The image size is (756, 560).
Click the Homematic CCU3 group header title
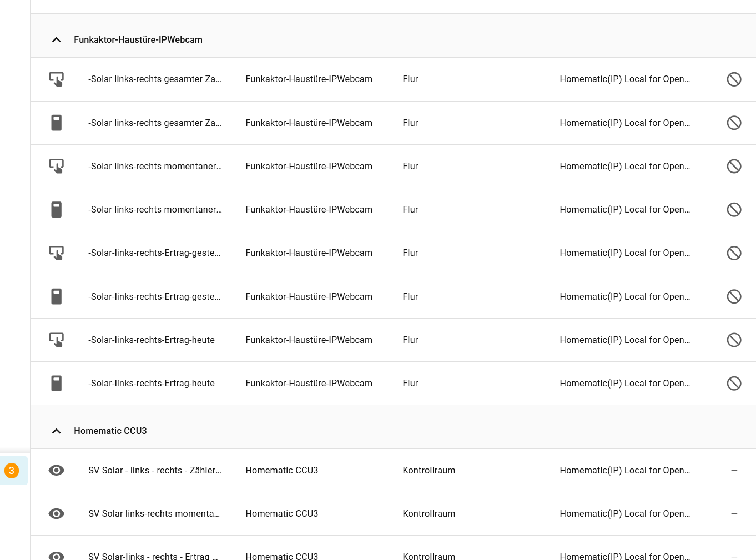(110, 431)
